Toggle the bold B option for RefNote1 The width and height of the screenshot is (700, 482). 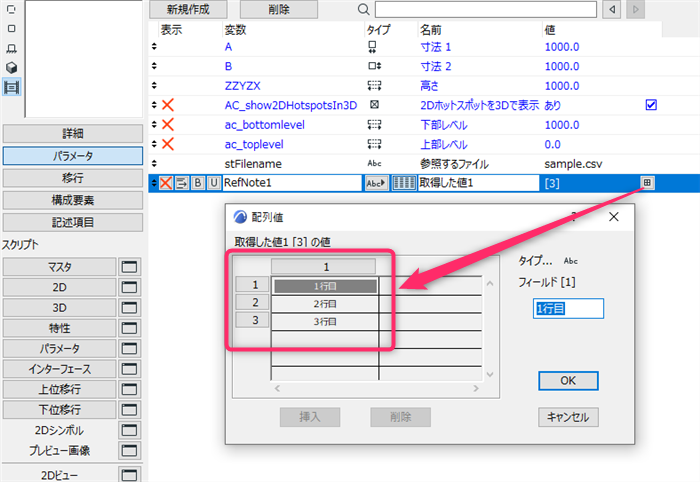pyautogui.click(x=198, y=183)
